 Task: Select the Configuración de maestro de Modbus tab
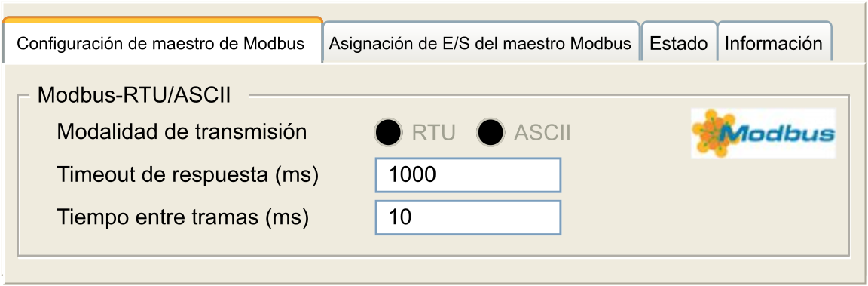click(161, 42)
